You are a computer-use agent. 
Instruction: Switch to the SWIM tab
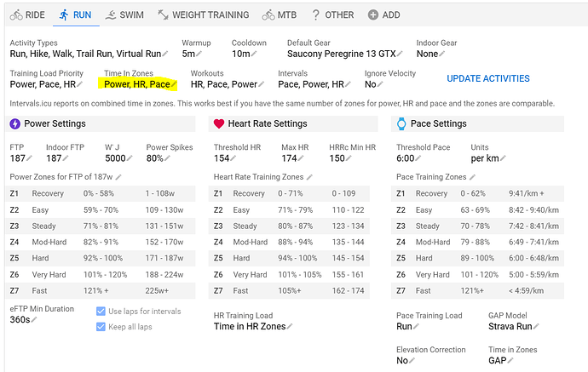(124, 14)
